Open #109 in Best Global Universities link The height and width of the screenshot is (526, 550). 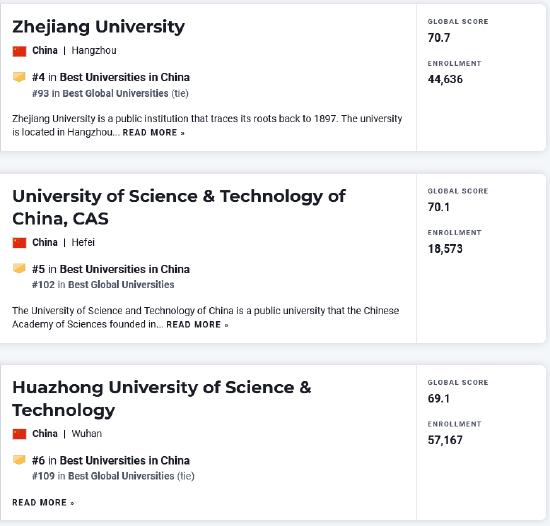[x=103, y=476]
